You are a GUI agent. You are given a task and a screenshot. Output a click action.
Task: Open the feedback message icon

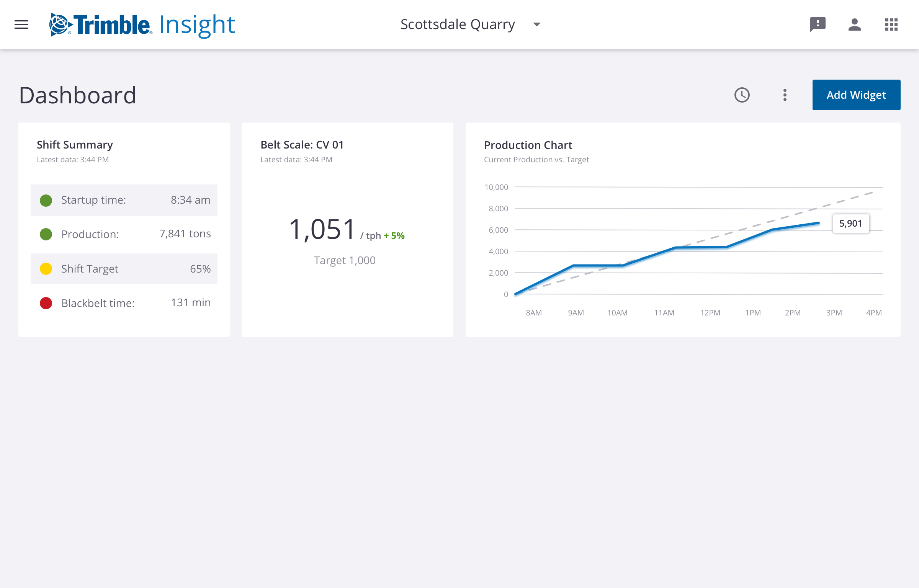point(818,24)
